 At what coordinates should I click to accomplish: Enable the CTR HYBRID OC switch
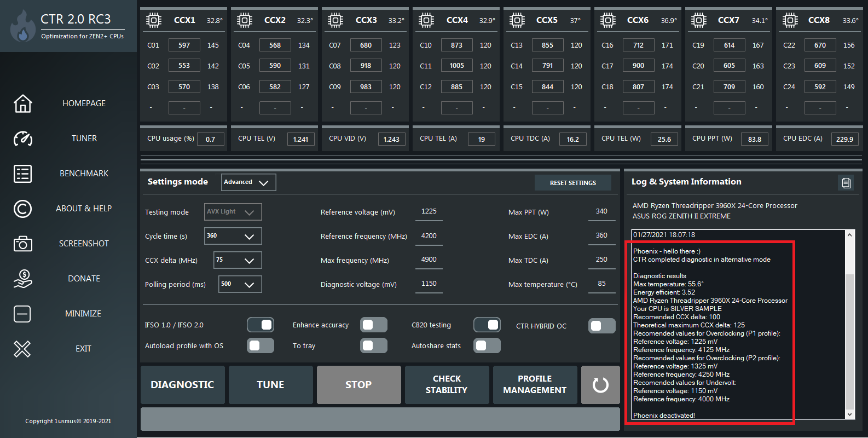[x=602, y=326]
